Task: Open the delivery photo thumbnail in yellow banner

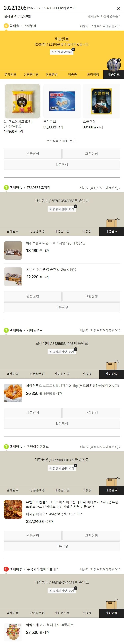Action: (114, 65)
